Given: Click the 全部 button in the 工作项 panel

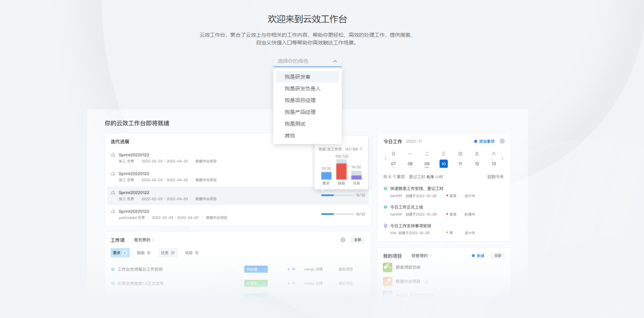Looking at the screenshot, I should click(x=357, y=240).
